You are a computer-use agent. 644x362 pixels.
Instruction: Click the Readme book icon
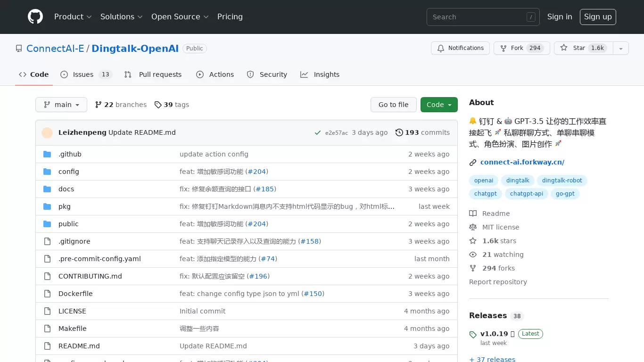coord(473,214)
